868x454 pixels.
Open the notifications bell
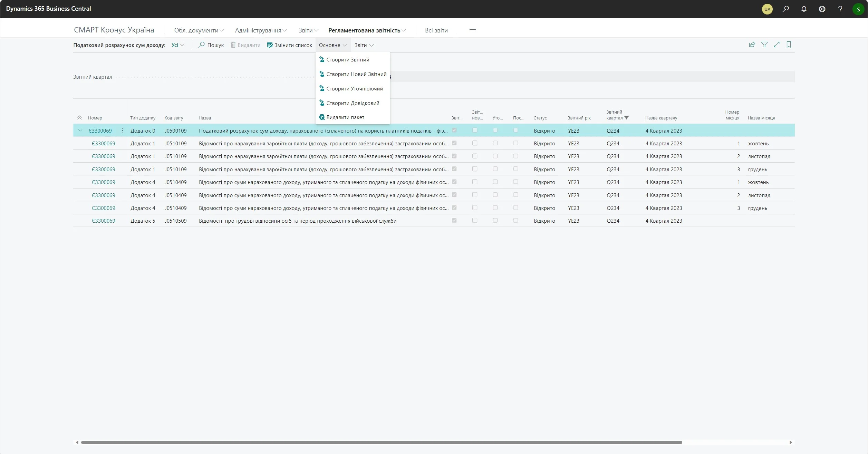[x=804, y=9]
